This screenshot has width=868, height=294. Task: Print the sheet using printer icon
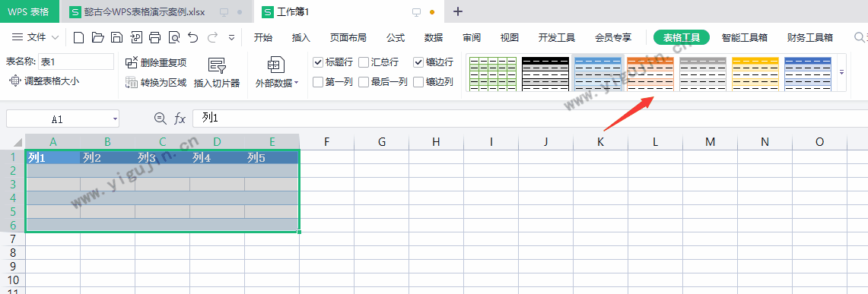tap(155, 37)
